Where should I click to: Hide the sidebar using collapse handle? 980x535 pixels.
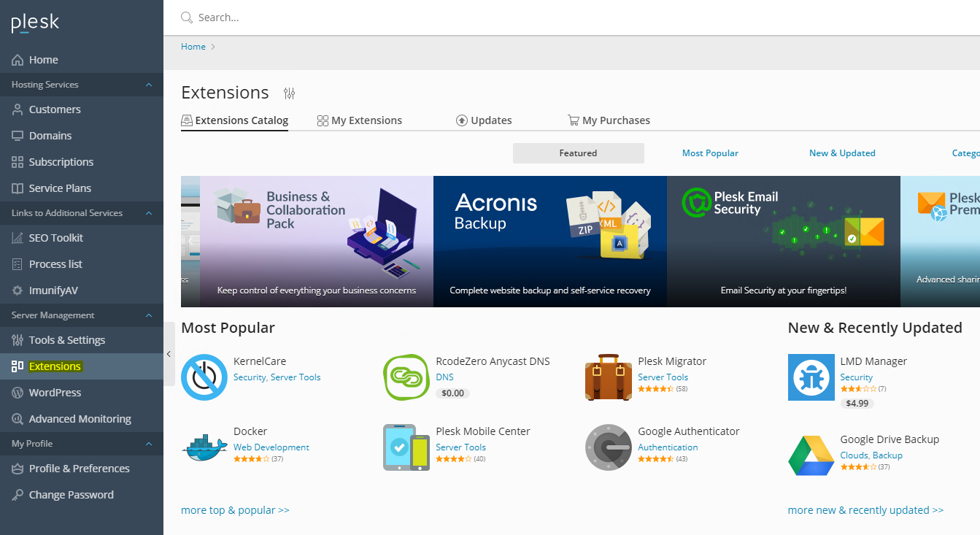coord(169,354)
